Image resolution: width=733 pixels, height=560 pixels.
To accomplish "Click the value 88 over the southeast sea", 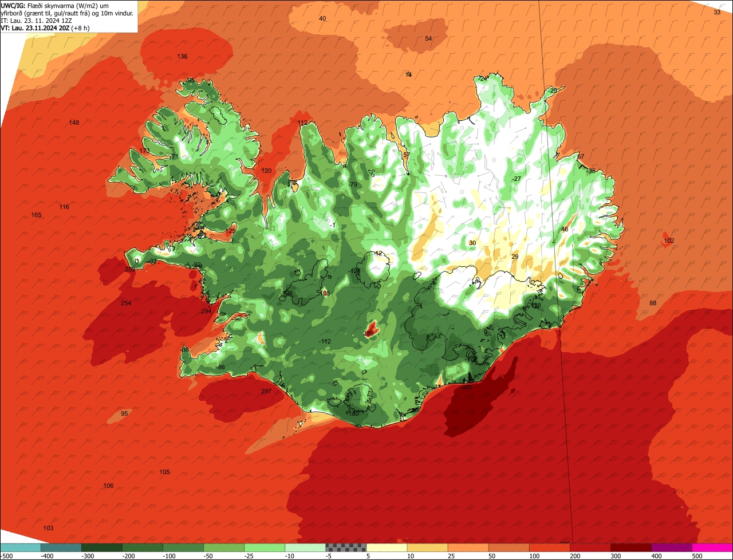I will [653, 303].
